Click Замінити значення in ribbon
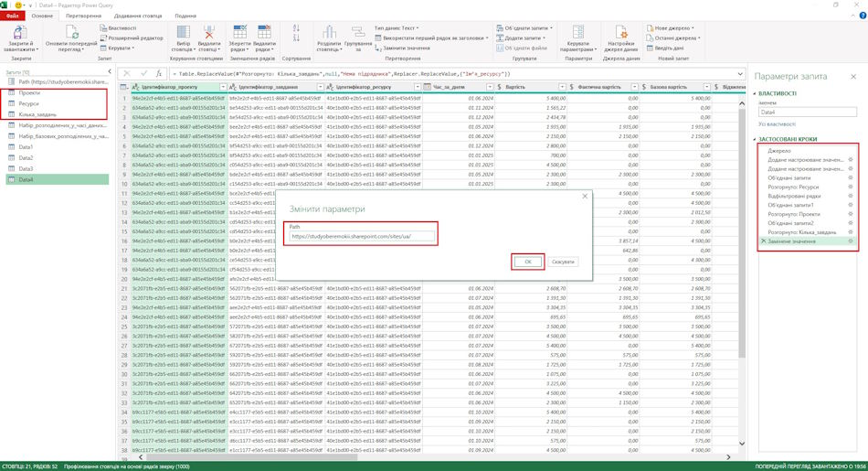Image resolution: width=868 pixels, height=471 pixels. (x=402, y=48)
